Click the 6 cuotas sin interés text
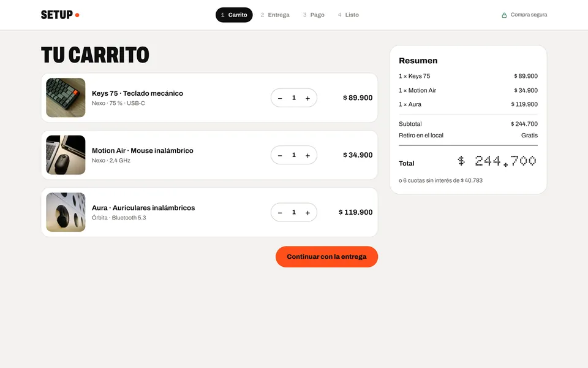588x368 pixels. 440,180
